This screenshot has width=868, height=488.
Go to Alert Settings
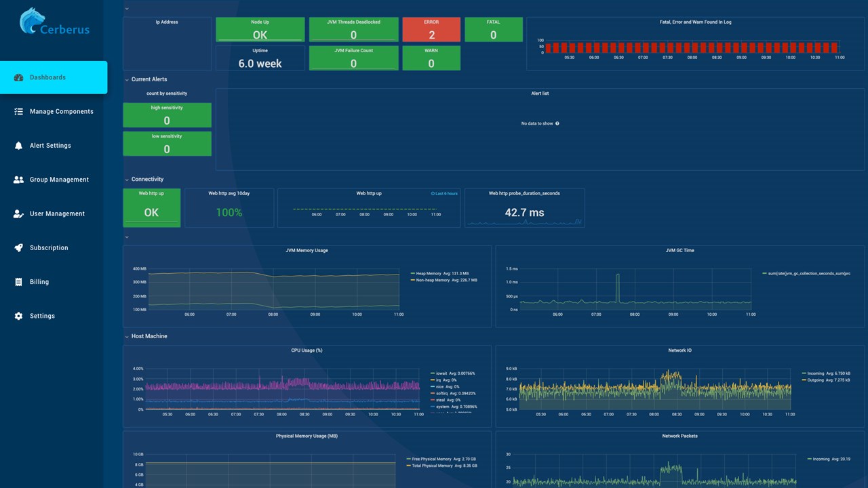[54, 146]
